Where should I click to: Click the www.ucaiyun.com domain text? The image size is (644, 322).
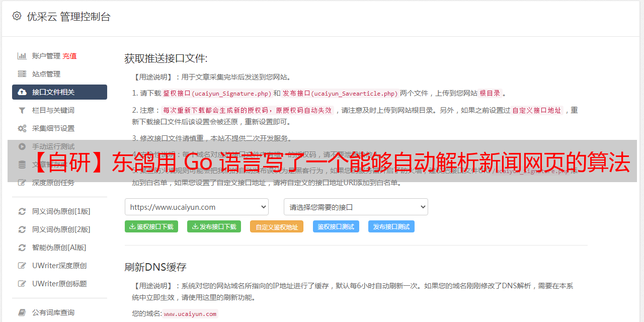pyautogui.click(x=190, y=313)
